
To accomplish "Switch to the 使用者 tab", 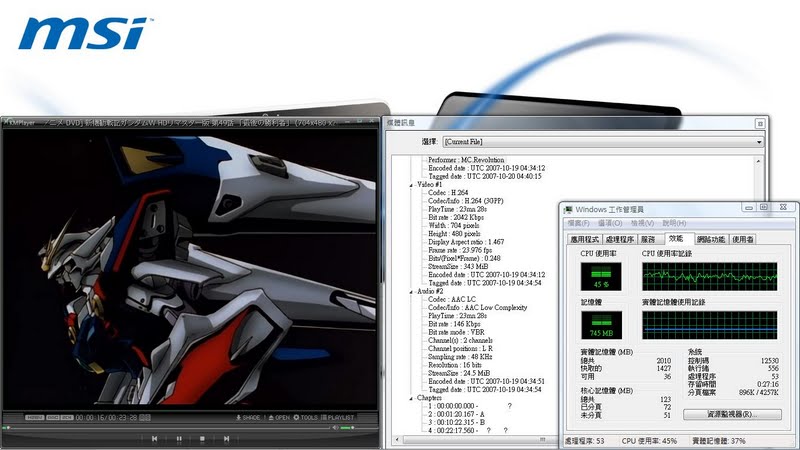I will coord(743,239).
